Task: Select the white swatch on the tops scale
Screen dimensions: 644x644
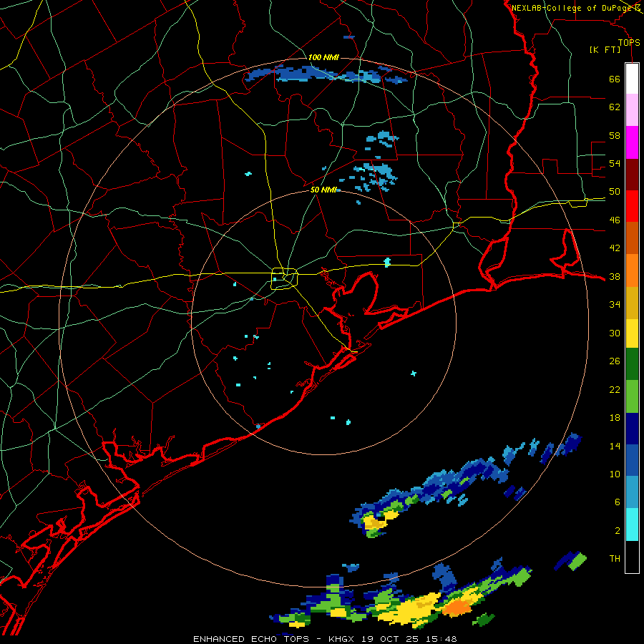Action: 632,79
